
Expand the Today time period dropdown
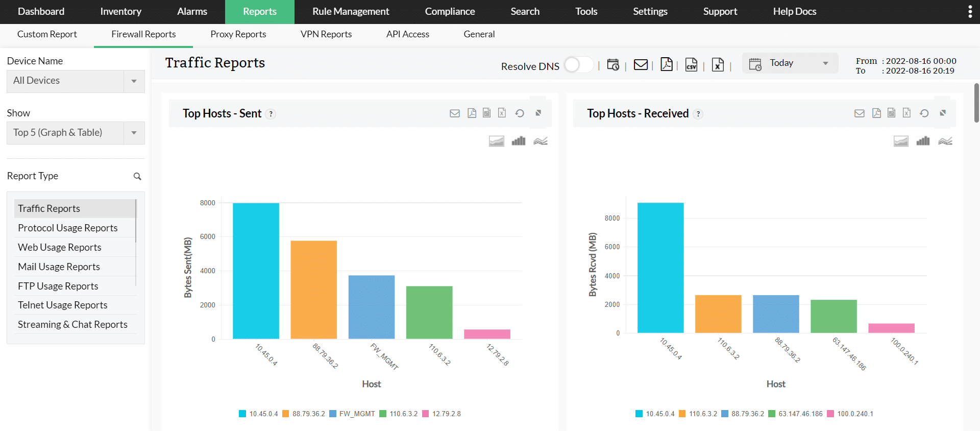point(790,63)
